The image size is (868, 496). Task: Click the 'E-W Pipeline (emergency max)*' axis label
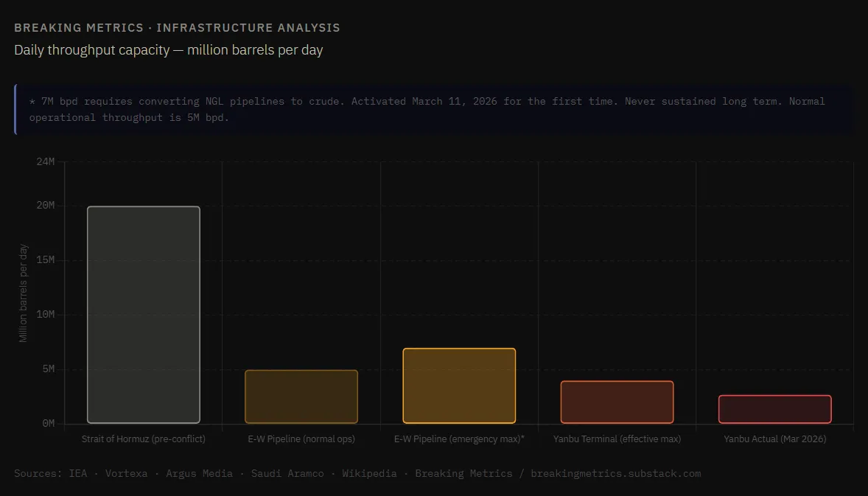(x=459, y=439)
